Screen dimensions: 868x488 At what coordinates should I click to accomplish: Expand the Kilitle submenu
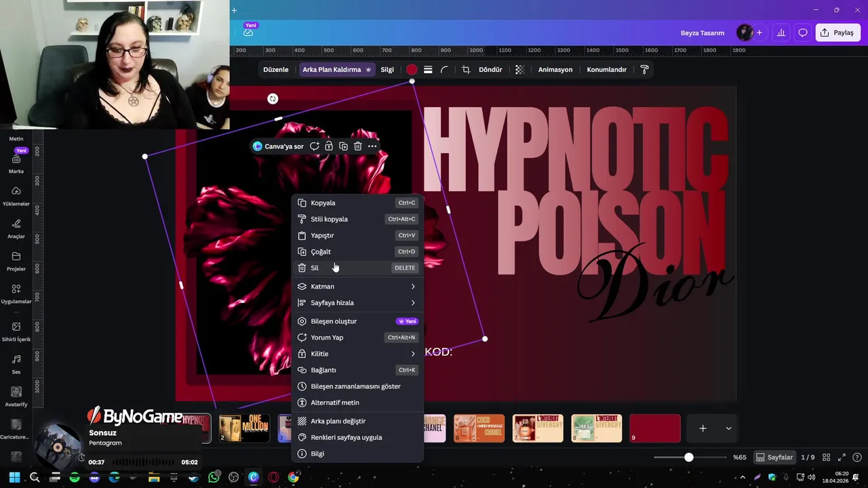(x=357, y=354)
